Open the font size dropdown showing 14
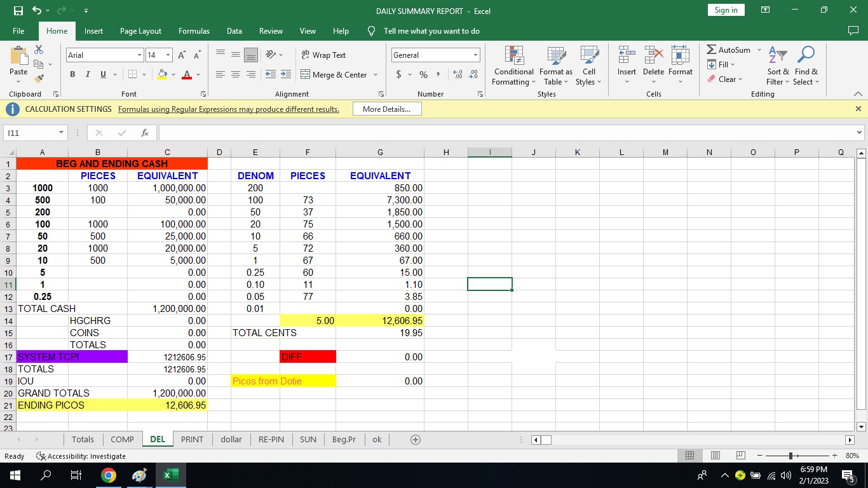The image size is (868, 488). click(x=168, y=55)
